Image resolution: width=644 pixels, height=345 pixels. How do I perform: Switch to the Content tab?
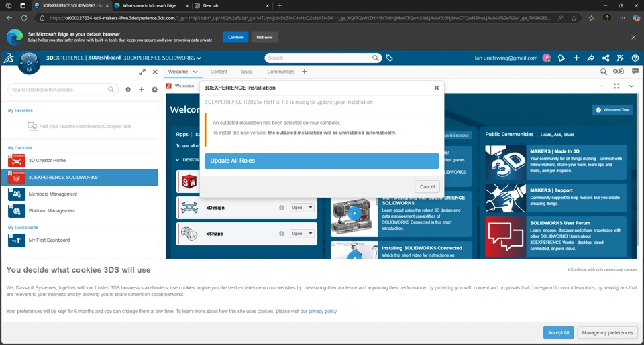coord(219,72)
